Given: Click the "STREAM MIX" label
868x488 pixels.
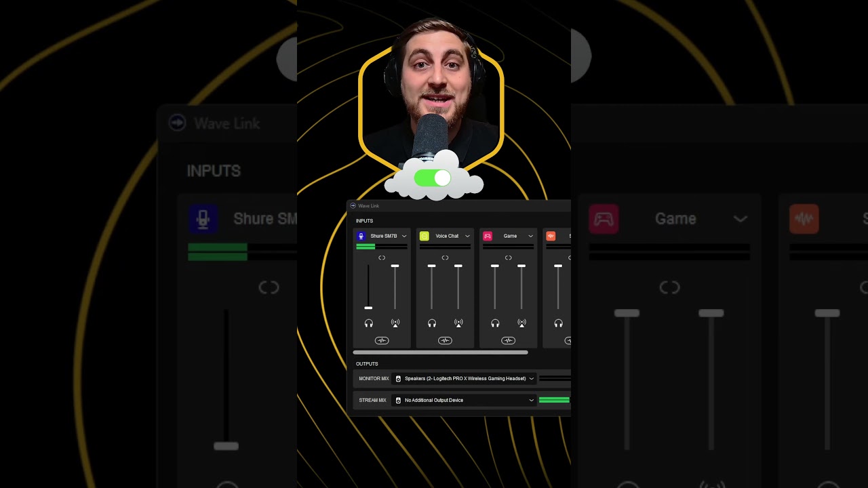Looking at the screenshot, I should point(372,401).
